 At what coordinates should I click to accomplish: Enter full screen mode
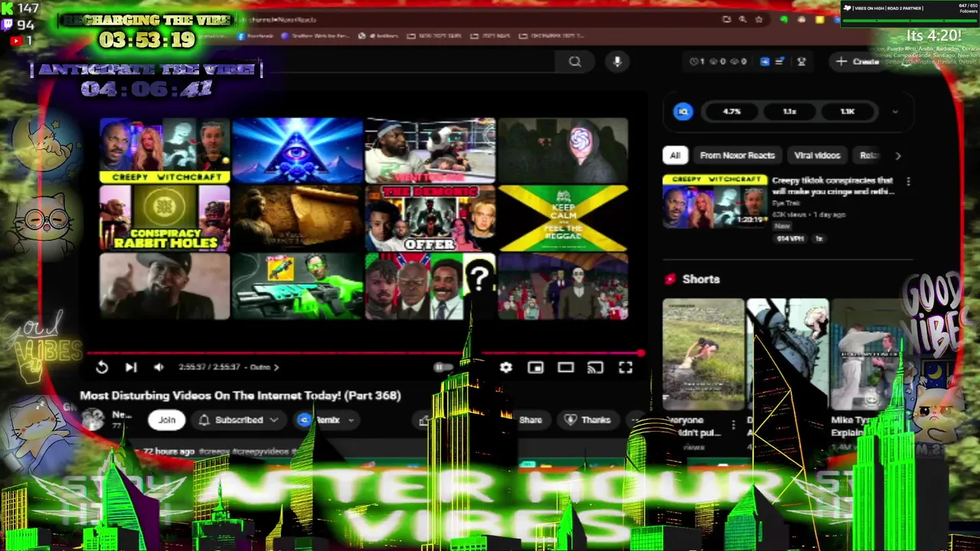coord(626,367)
